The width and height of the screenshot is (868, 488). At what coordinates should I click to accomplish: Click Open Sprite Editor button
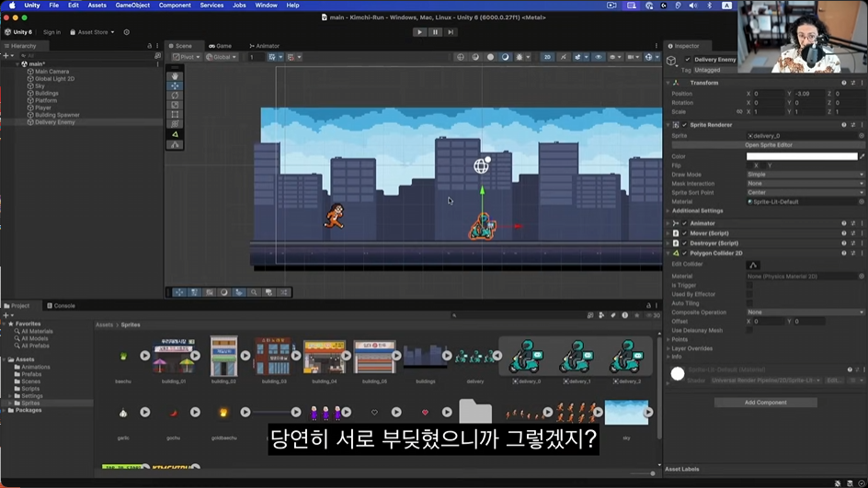pyautogui.click(x=769, y=145)
